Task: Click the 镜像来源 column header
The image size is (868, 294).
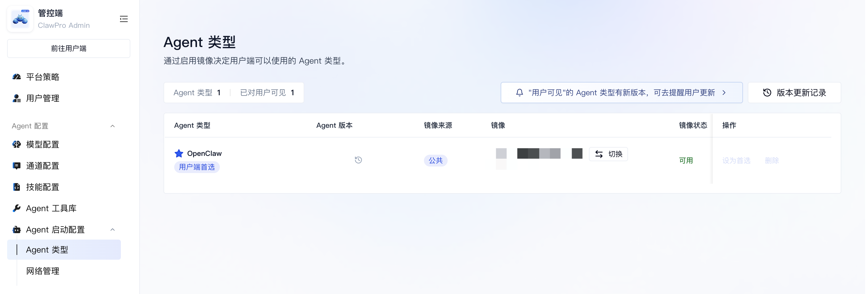Action: pyautogui.click(x=438, y=125)
